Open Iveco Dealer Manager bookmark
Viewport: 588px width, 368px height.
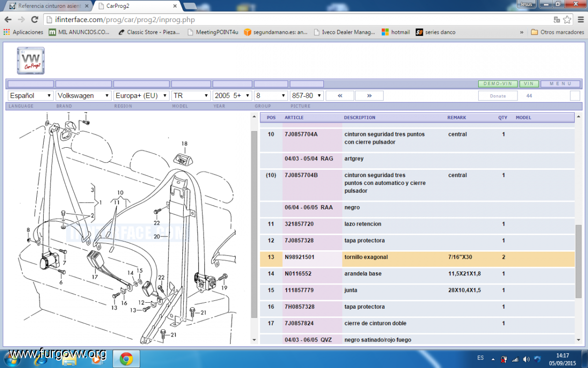click(344, 32)
